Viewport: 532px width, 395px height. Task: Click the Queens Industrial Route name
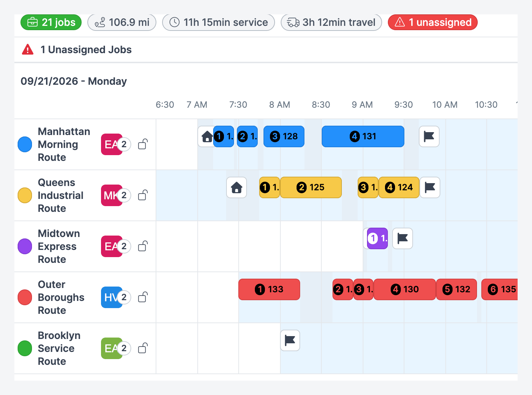(60, 195)
